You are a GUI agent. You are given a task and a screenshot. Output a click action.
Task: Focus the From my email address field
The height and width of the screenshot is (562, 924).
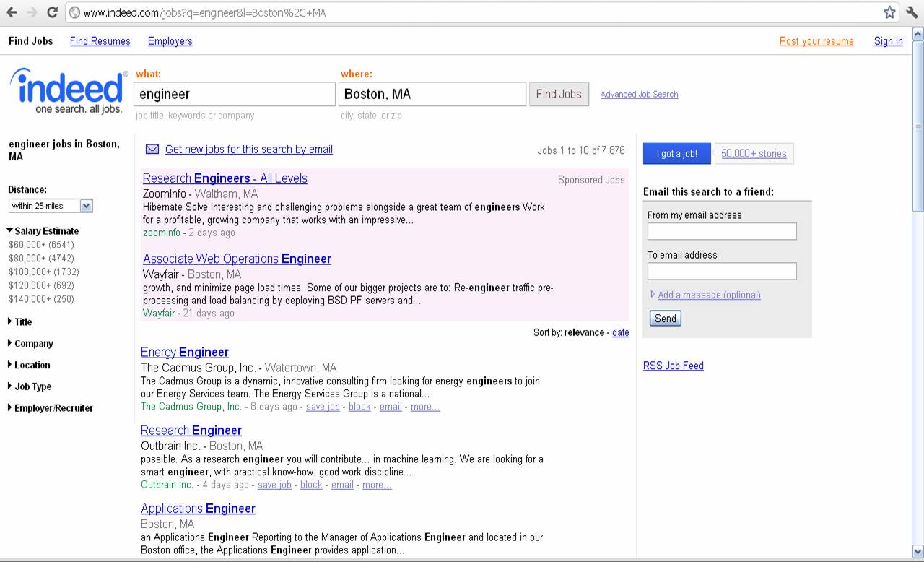pos(722,231)
